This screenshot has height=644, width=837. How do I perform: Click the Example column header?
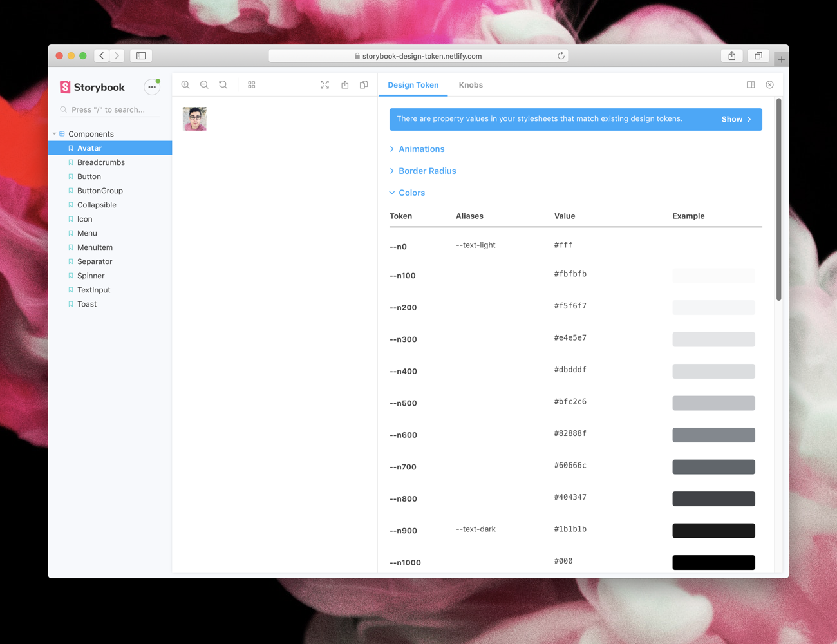coord(688,216)
